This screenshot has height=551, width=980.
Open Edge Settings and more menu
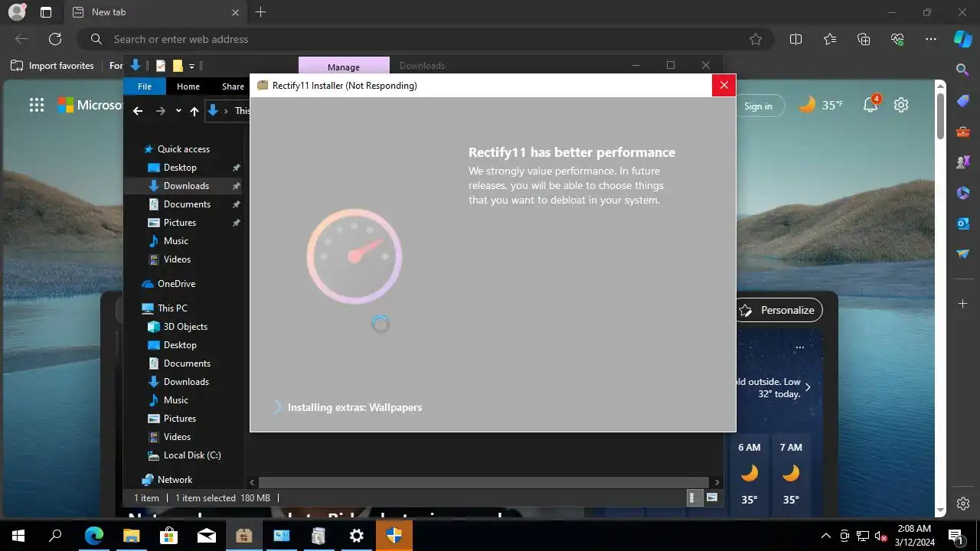pyautogui.click(x=931, y=39)
